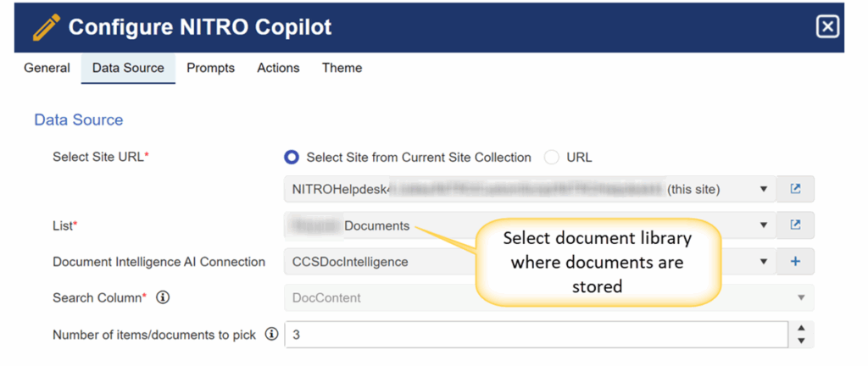The height and width of the screenshot is (366, 868).
Task: Add new Document Intelligence AI connection
Action: [795, 262]
